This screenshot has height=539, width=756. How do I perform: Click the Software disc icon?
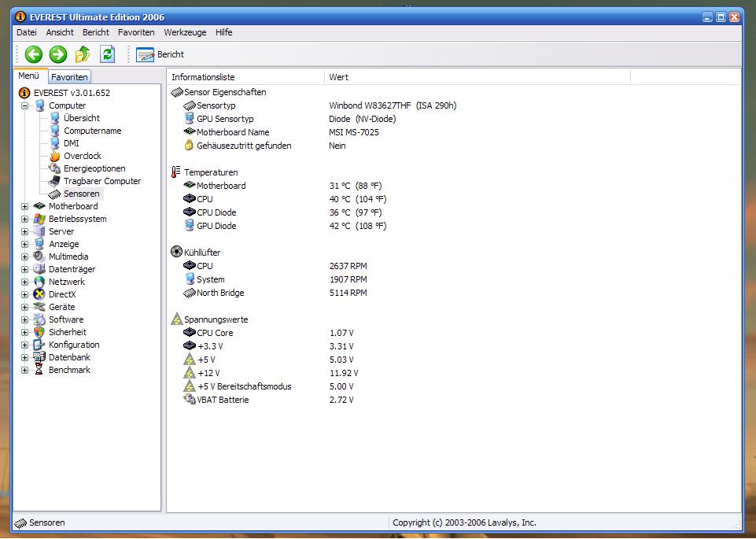(x=39, y=319)
